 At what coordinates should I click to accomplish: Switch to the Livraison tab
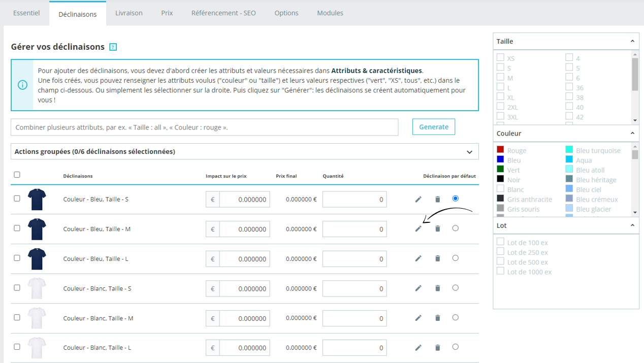pyautogui.click(x=128, y=13)
